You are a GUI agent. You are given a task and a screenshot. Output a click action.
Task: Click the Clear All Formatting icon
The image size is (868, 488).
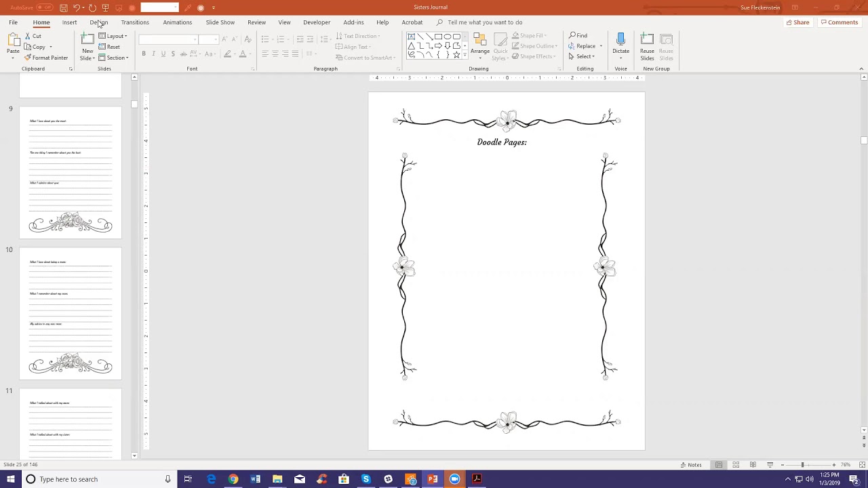(248, 39)
